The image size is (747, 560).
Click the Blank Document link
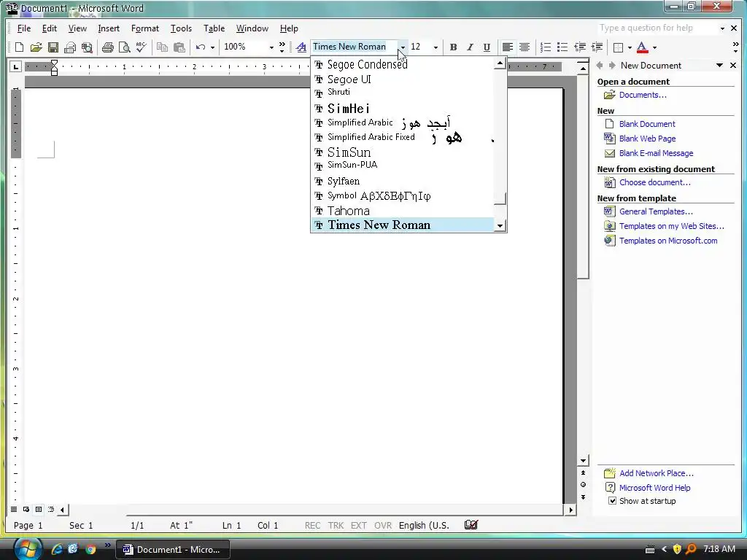(x=647, y=124)
